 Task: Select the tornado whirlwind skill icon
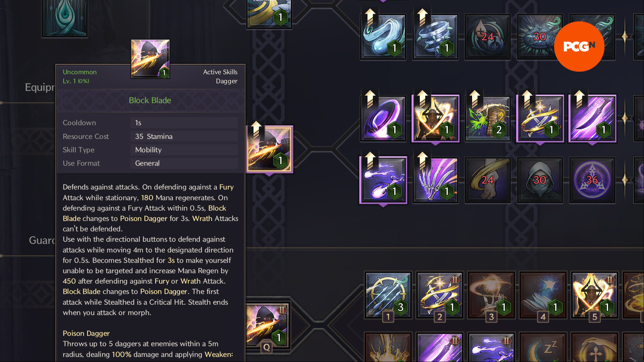(435, 37)
